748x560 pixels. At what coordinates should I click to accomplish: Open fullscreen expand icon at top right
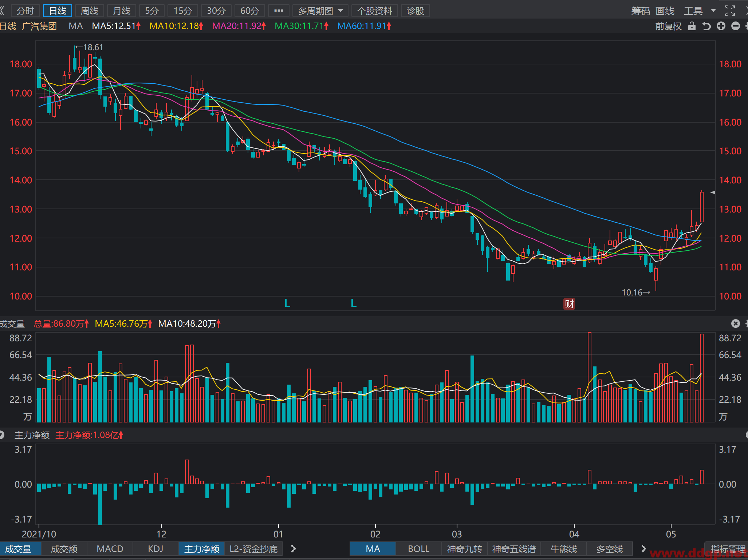pyautogui.click(x=730, y=11)
